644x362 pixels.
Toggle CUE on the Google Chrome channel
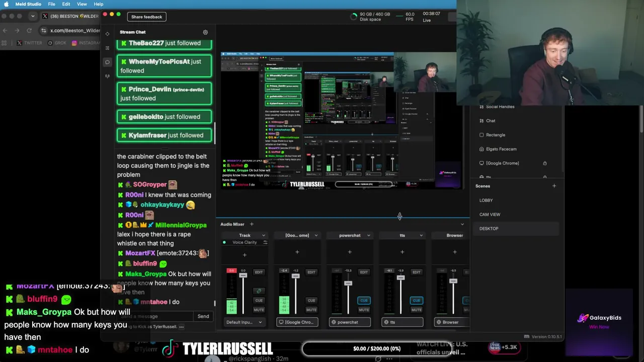[311, 300]
